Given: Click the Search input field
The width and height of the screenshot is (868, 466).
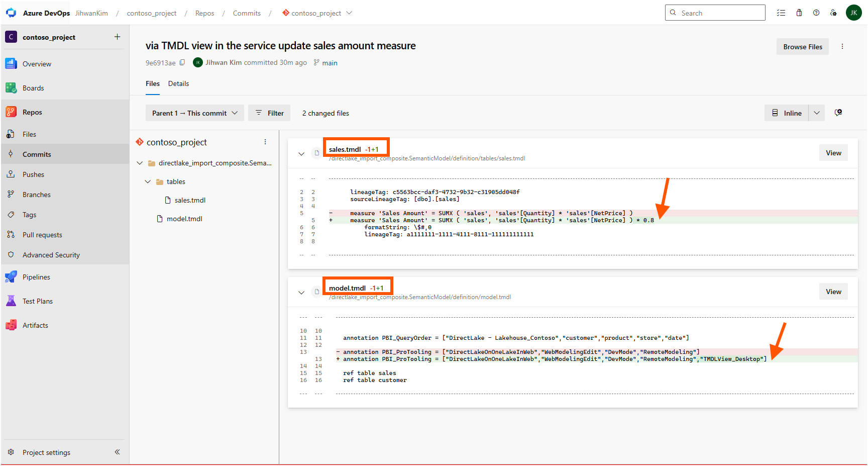Looking at the screenshot, I should [715, 13].
